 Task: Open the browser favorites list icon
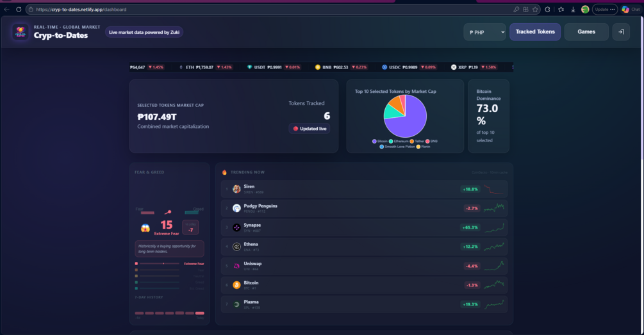(561, 9)
